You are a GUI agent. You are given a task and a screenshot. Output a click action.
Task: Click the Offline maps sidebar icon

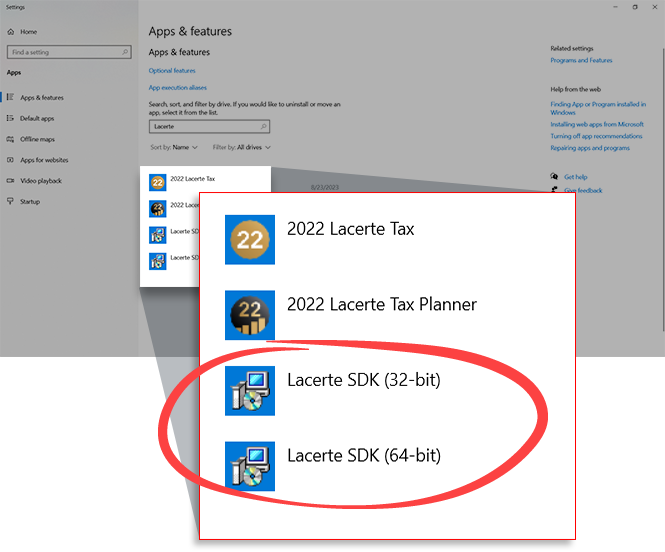(x=11, y=139)
